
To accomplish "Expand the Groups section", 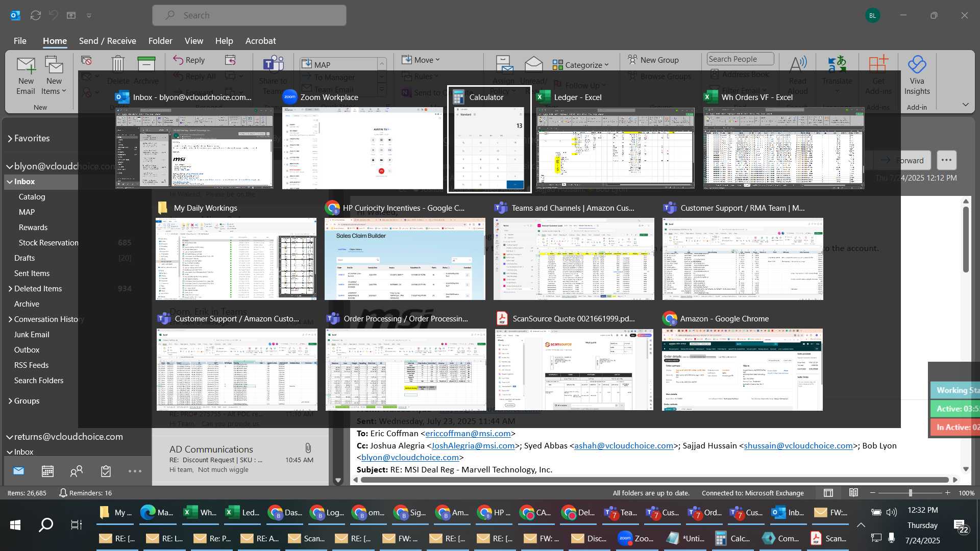I will [10, 401].
